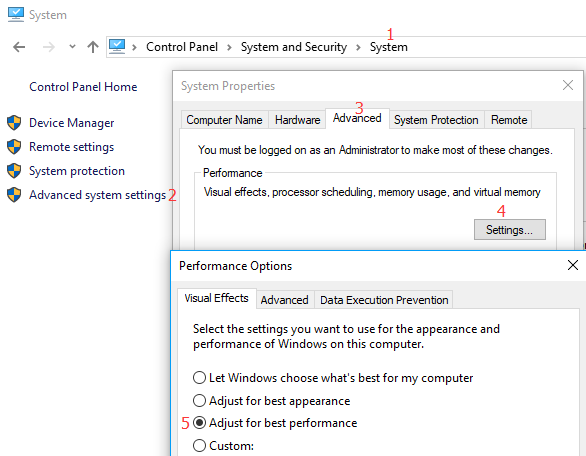
Task: Select Adjust for best appearance radio button
Action: pyautogui.click(x=199, y=400)
